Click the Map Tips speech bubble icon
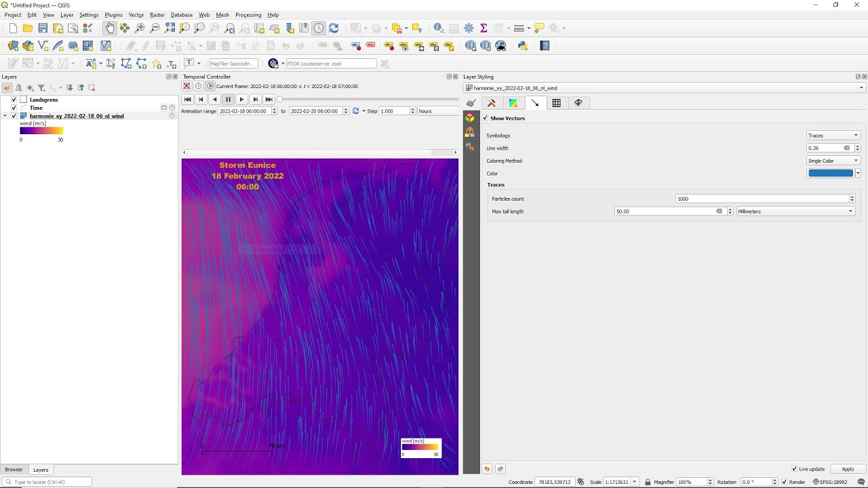 539,28
